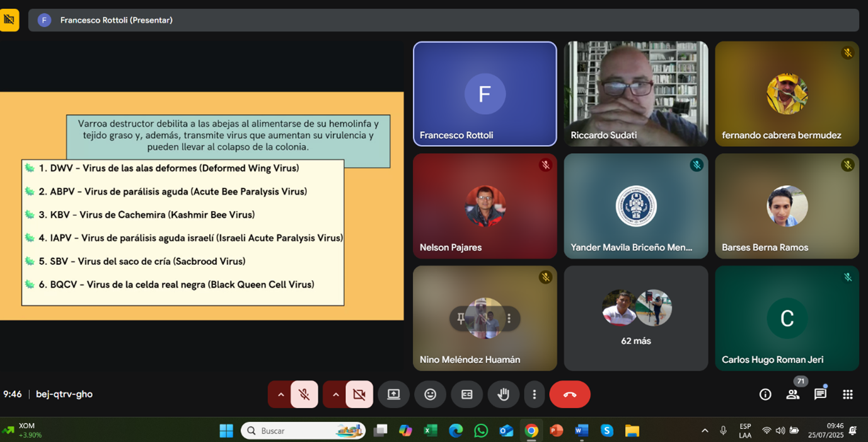868x442 pixels.
Task: Click the Windows Buscar search box
Action: 303,431
